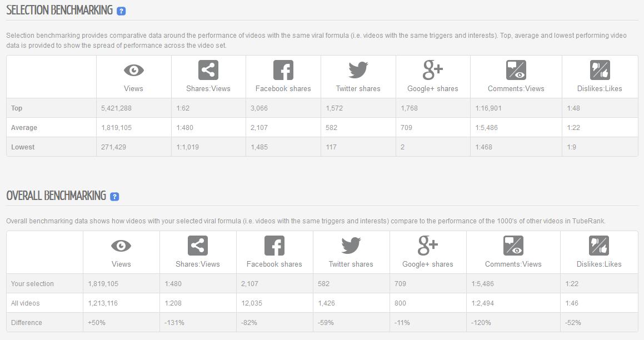Click the Top views value 5,421,288
The image size is (644, 340).
click(116, 108)
